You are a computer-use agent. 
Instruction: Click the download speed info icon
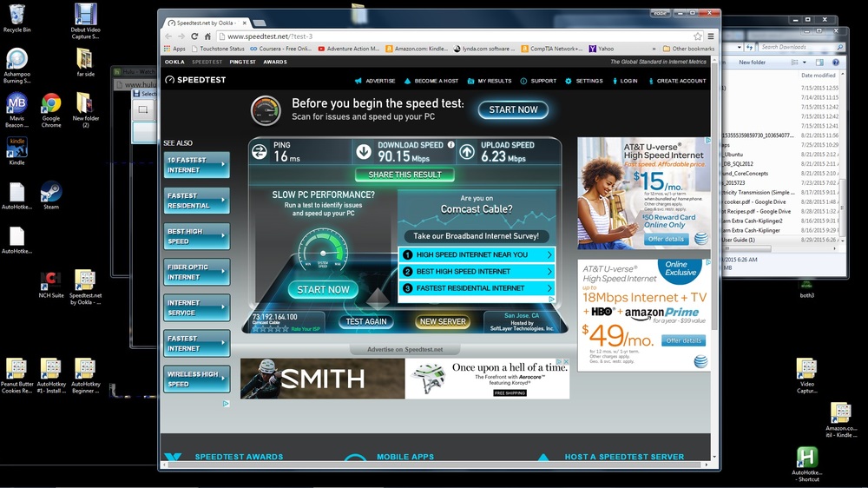[450, 144]
